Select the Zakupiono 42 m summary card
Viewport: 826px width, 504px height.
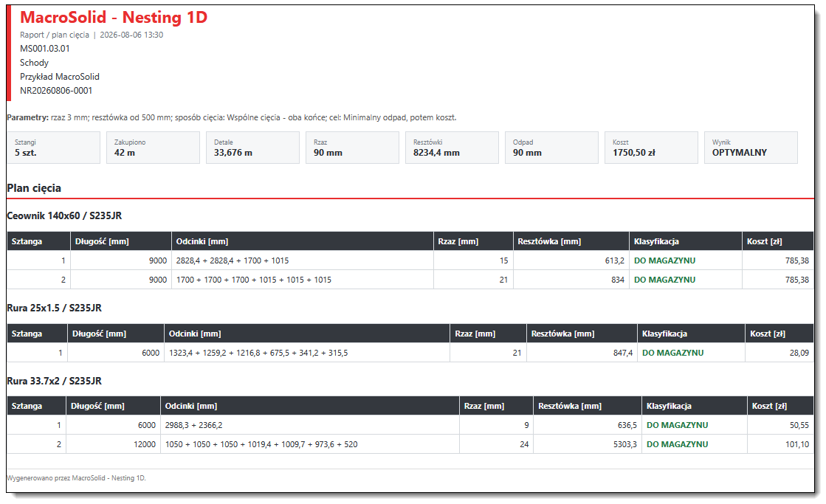pyautogui.click(x=153, y=148)
